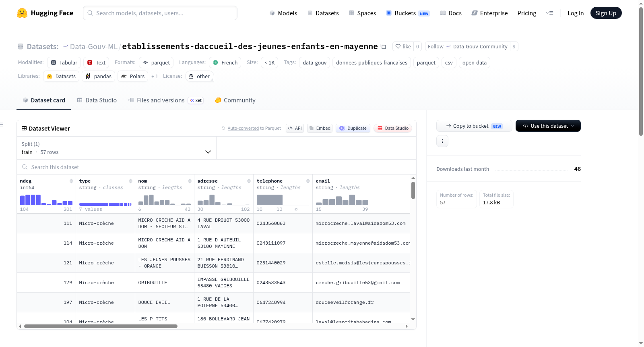Sort by type column icon
The height and width of the screenshot is (347, 644).
(130, 181)
